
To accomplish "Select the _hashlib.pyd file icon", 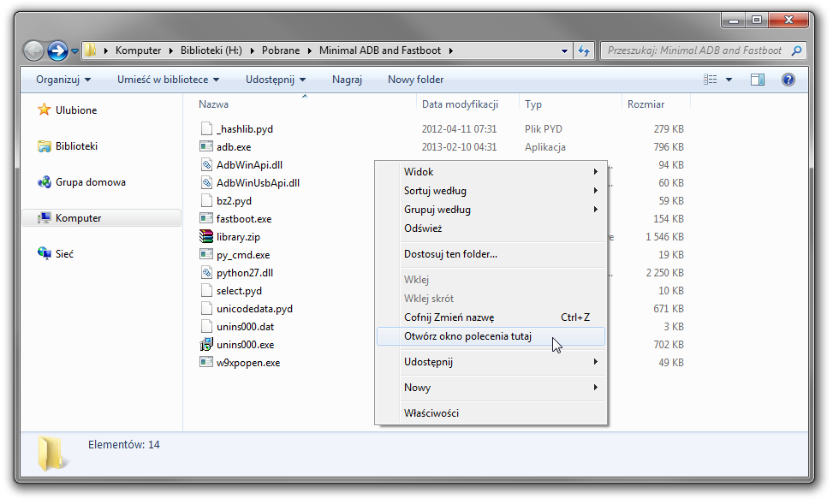I will (206, 128).
